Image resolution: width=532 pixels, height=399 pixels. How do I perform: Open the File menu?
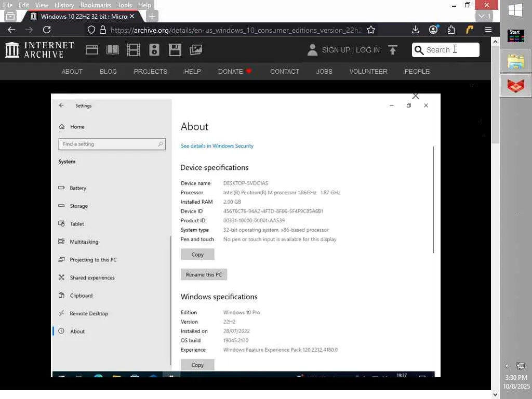pos(7,5)
